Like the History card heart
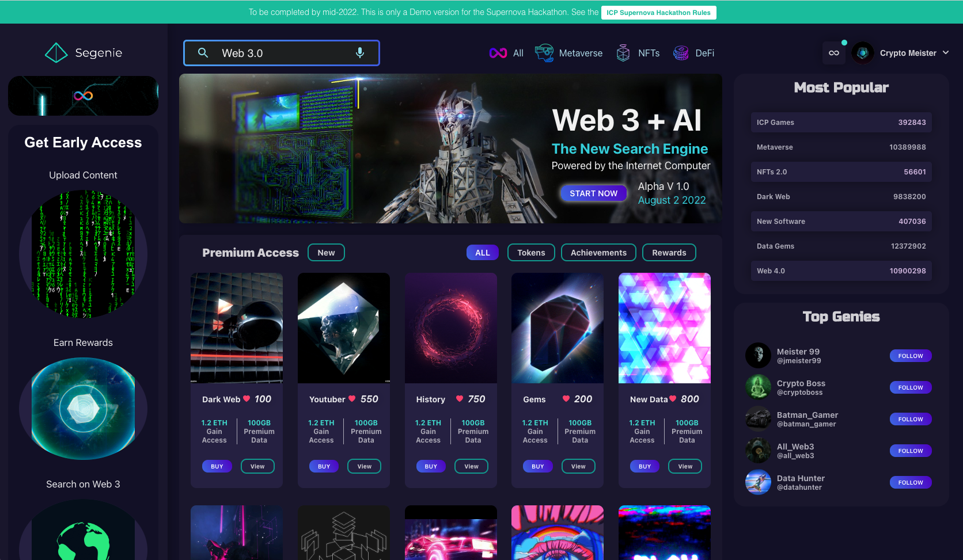963x560 pixels. 460,398
